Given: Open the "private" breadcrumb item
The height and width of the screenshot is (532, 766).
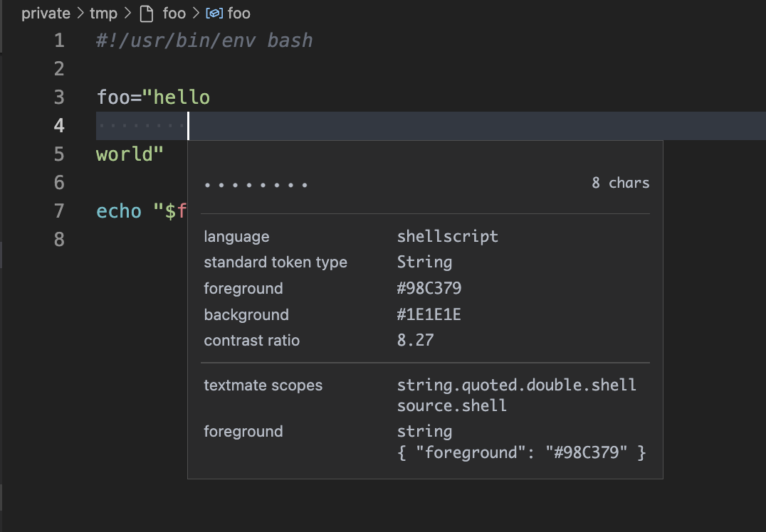Looking at the screenshot, I should point(46,13).
